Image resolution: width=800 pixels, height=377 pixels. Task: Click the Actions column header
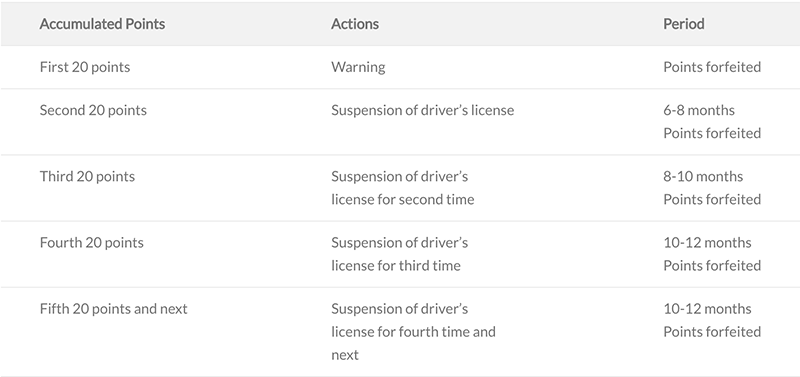[355, 24]
